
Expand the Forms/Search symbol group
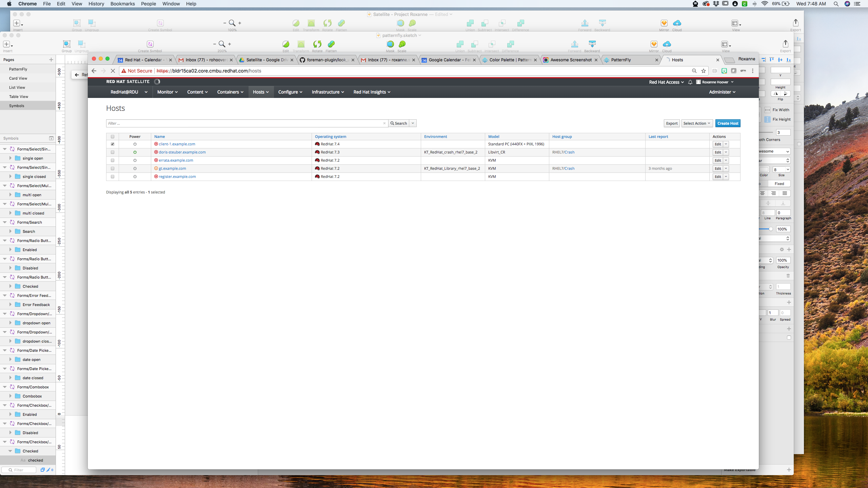pyautogui.click(x=4, y=222)
